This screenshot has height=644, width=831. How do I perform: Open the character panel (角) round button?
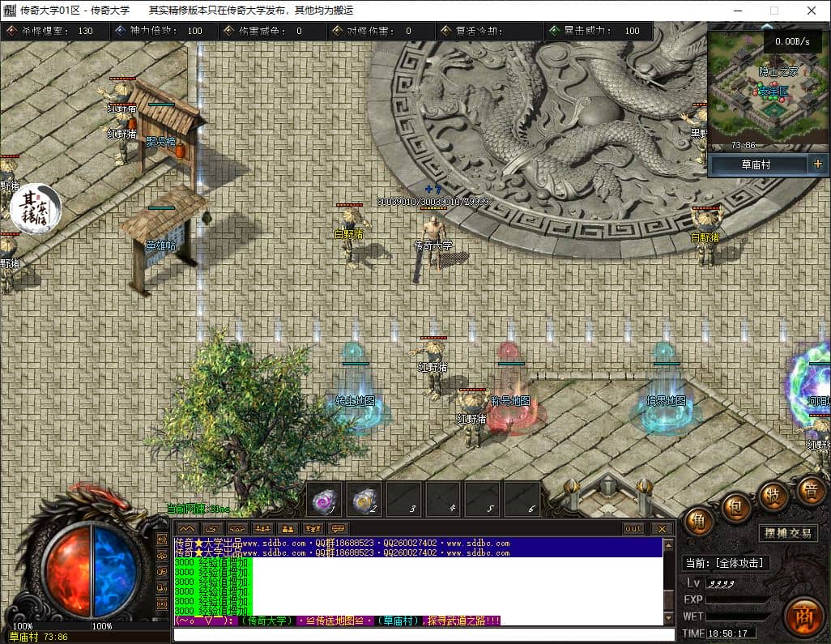point(698,522)
